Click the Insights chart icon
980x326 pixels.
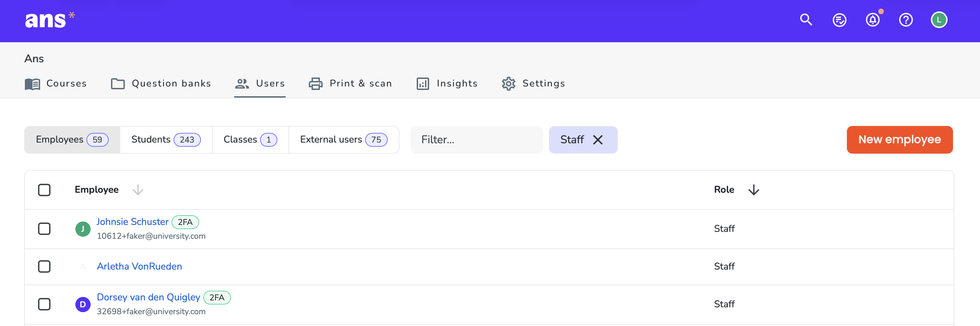tap(423, 84)
